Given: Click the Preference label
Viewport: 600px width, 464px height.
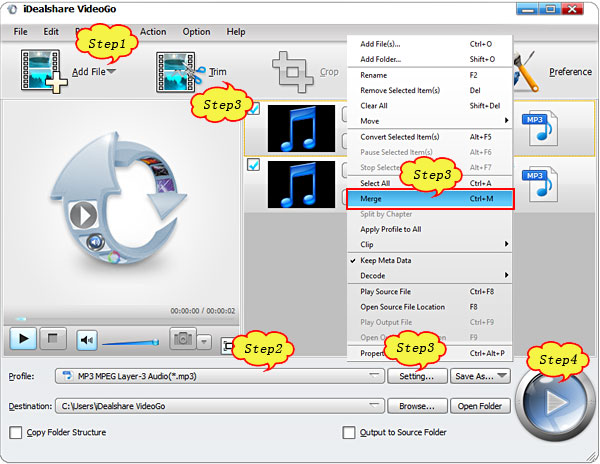Looking at the screenshot, I should [570, 72].
